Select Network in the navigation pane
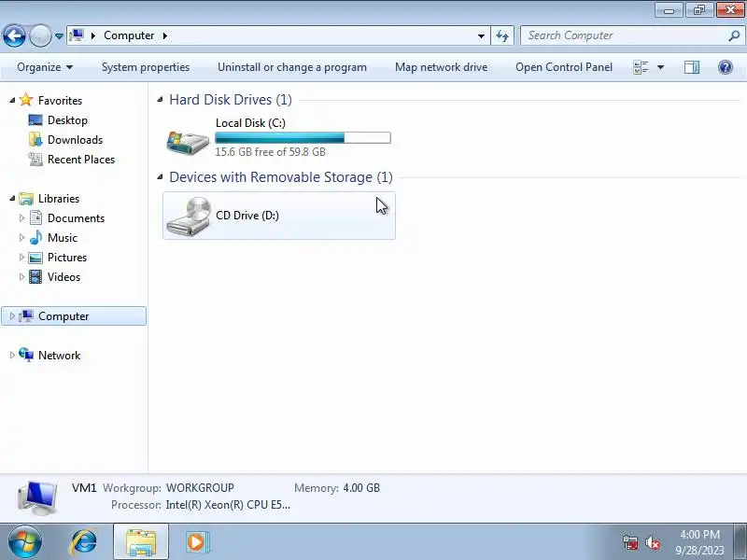 [x=59, y=356]
